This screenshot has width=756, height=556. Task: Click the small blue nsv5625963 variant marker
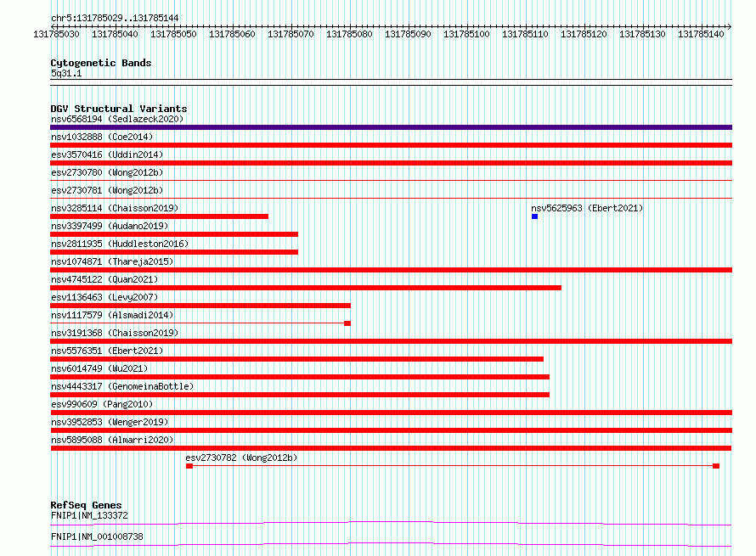[x=534, y=216]
